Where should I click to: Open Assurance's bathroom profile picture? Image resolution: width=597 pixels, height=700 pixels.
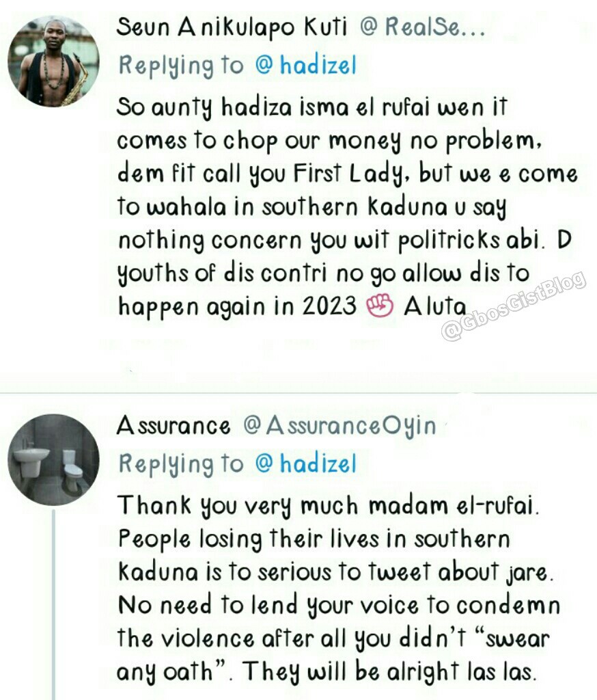53,460
